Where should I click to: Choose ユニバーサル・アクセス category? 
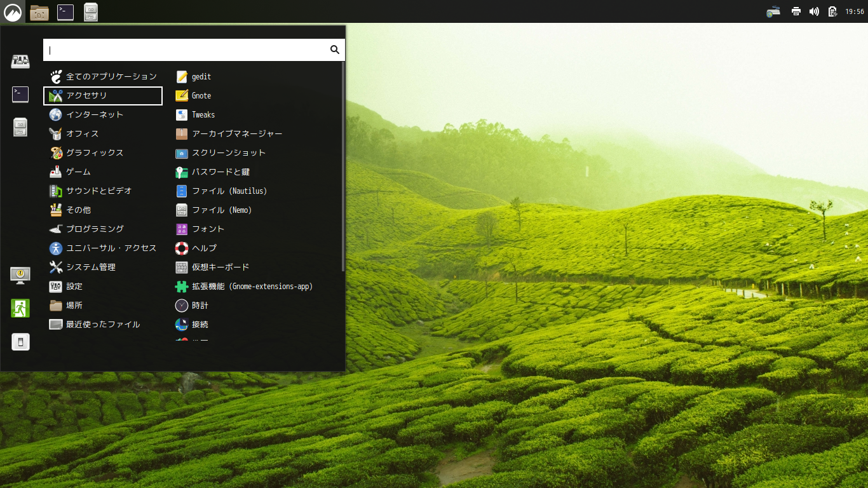click(x=103, y=248)
